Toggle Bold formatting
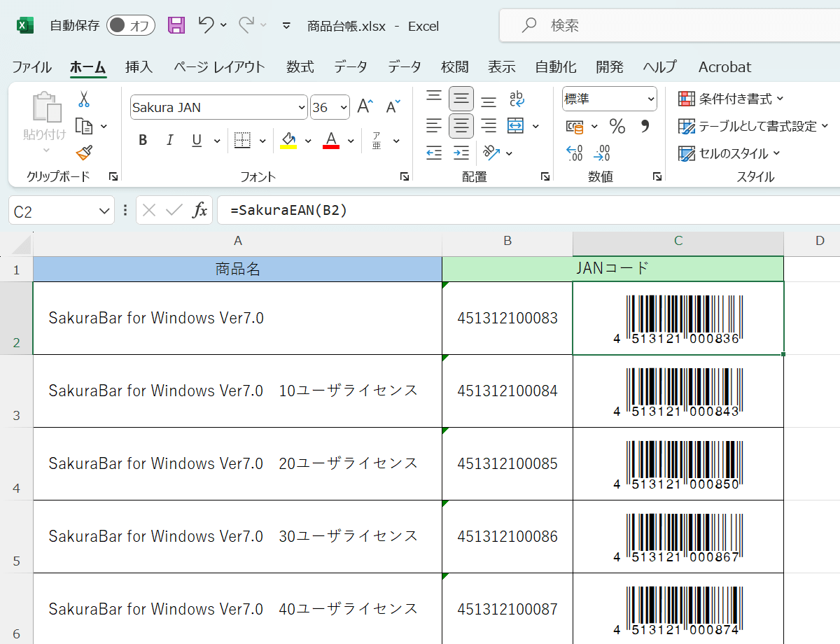 tap(143, 140)
